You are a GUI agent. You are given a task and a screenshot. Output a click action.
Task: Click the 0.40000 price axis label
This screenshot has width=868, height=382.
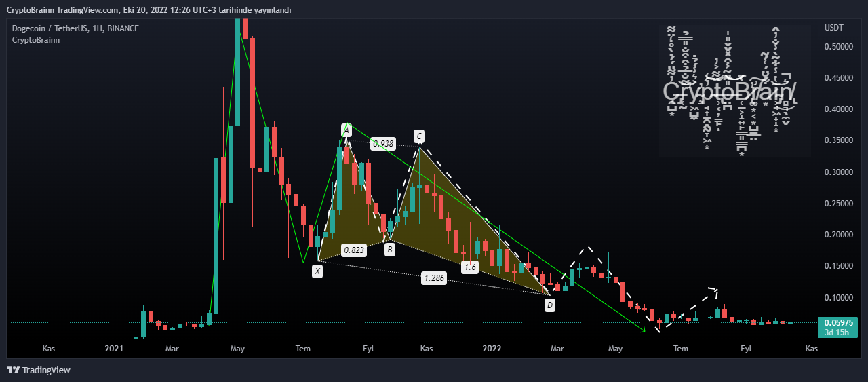[838, 109]
